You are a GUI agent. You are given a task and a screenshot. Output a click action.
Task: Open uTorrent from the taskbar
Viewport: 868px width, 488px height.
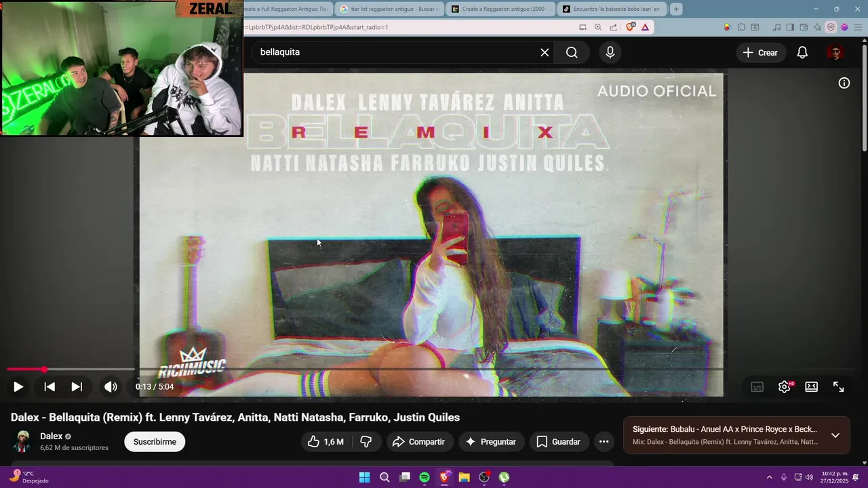(x=505, y=477)
